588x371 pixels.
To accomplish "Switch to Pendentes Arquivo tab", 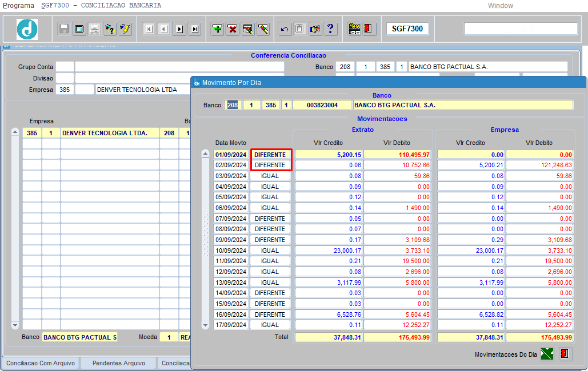I will coord(119,363).
